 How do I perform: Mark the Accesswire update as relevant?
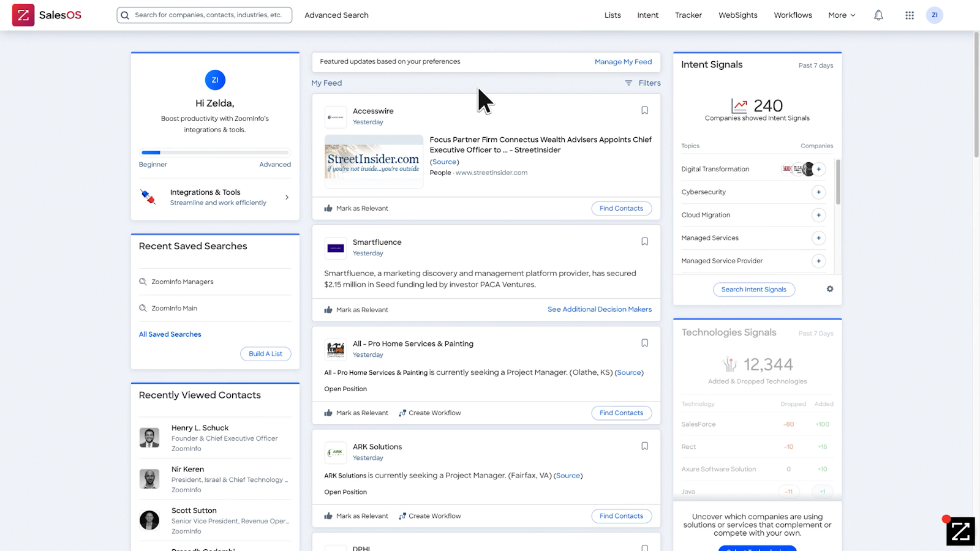pyautogui.click(x=356, y=209)
